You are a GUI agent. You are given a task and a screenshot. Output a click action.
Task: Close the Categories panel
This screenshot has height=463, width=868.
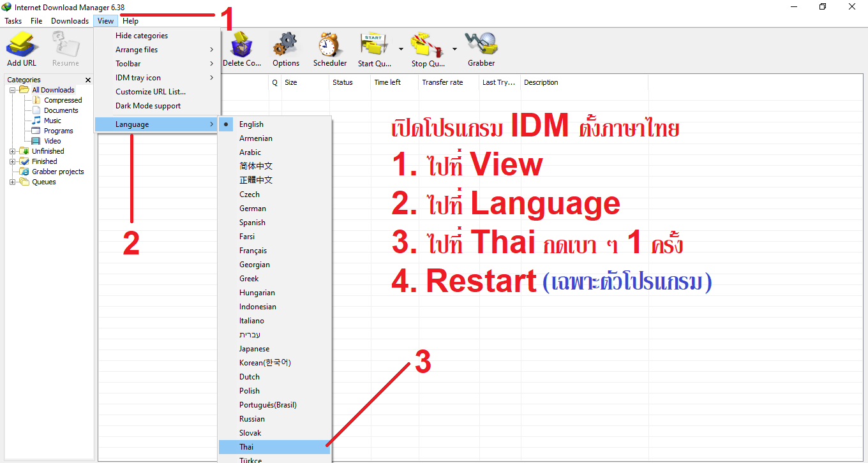(89, 80)
